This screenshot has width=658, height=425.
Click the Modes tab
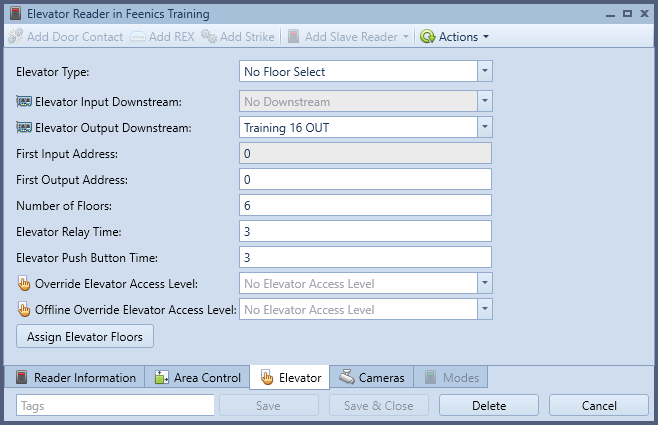451,377
